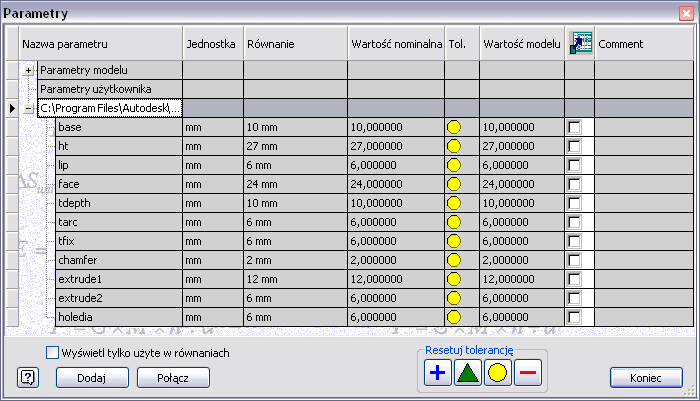Check the export checkbox for lip
This screenshot has height=401, width=700.
click(574, 165)
